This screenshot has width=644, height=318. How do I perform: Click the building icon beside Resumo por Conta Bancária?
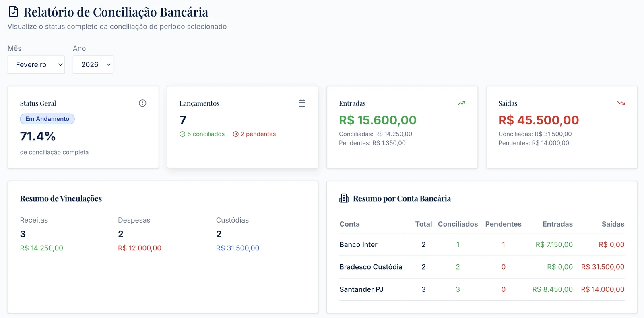(x=344, y=198)
